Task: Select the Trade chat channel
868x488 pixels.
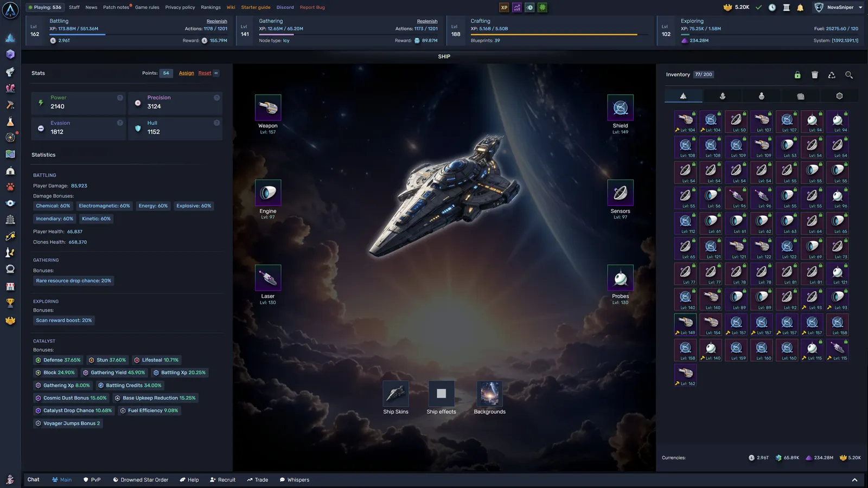Action: [x=257, y=480]
